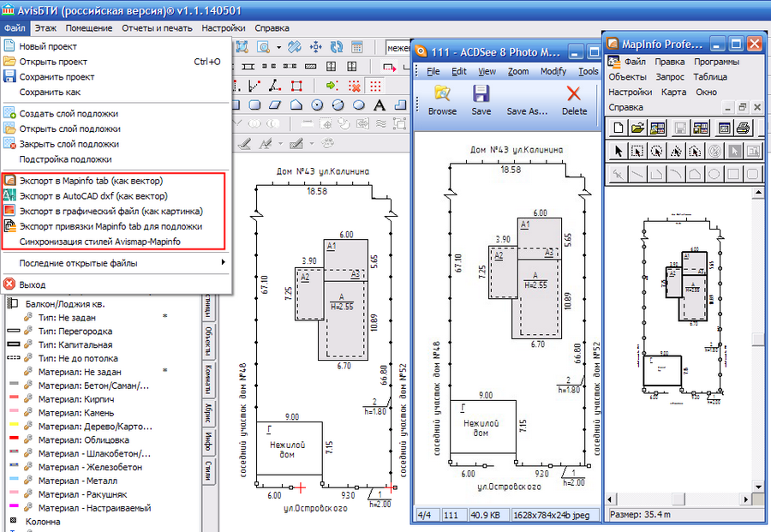Toggle the red dotted grid icon

[375, 86]
